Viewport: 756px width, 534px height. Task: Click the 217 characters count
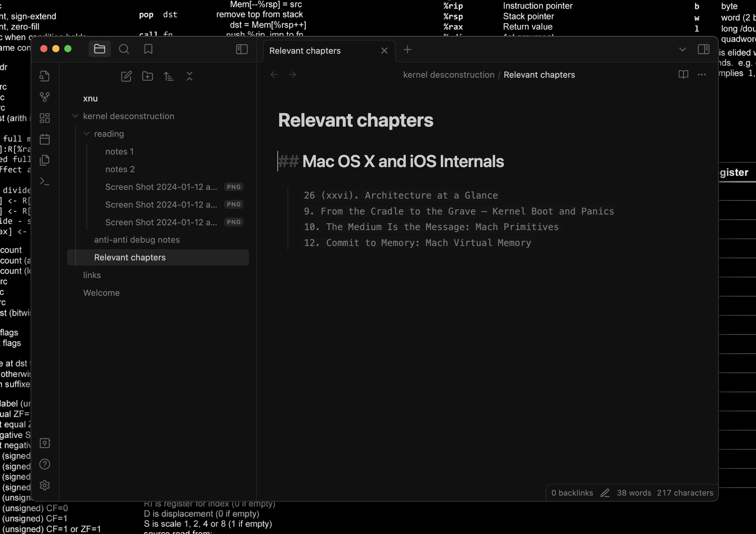point(685,493)
